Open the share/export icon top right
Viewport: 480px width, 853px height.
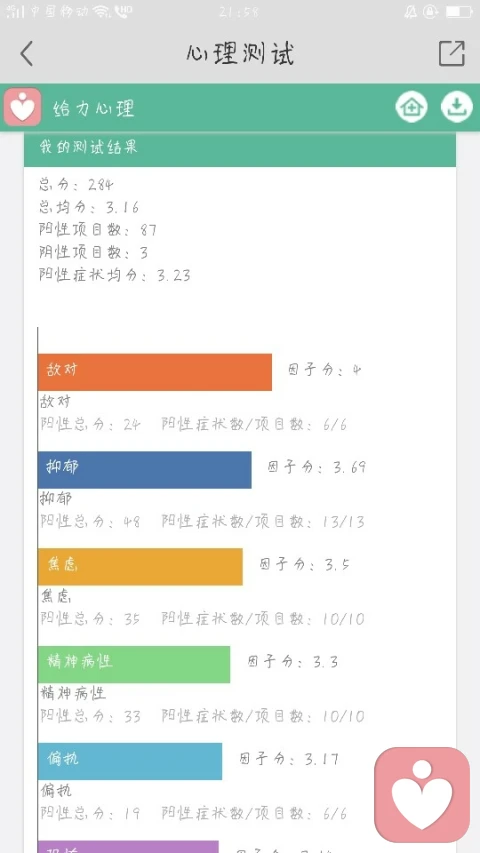[452, 53]
